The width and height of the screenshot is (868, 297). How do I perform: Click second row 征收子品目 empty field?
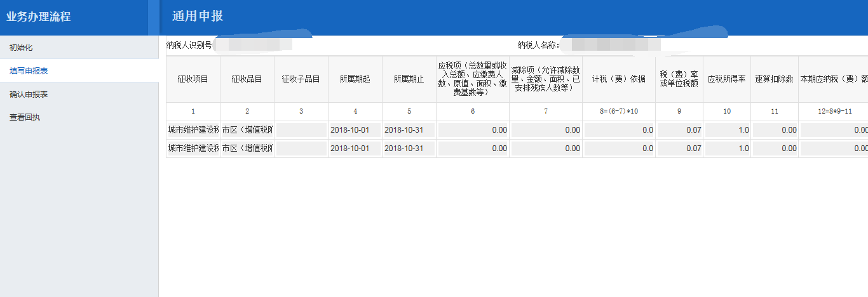click(301, 148)
